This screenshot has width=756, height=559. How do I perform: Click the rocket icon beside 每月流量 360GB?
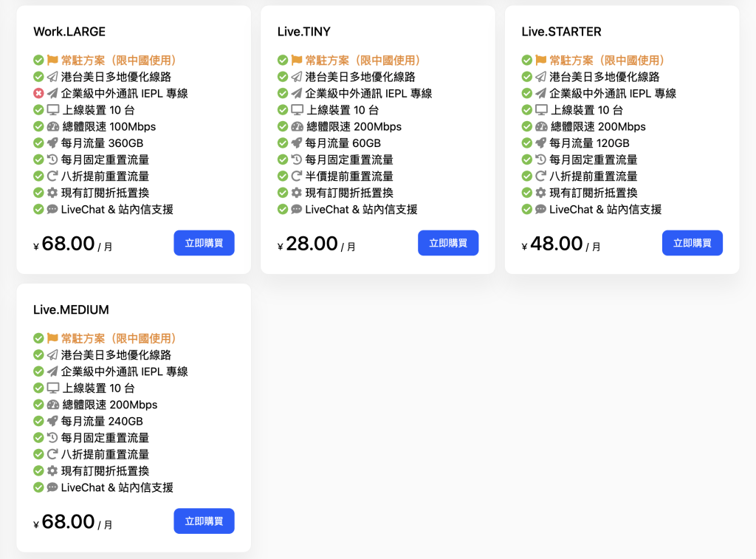point(52,143)
